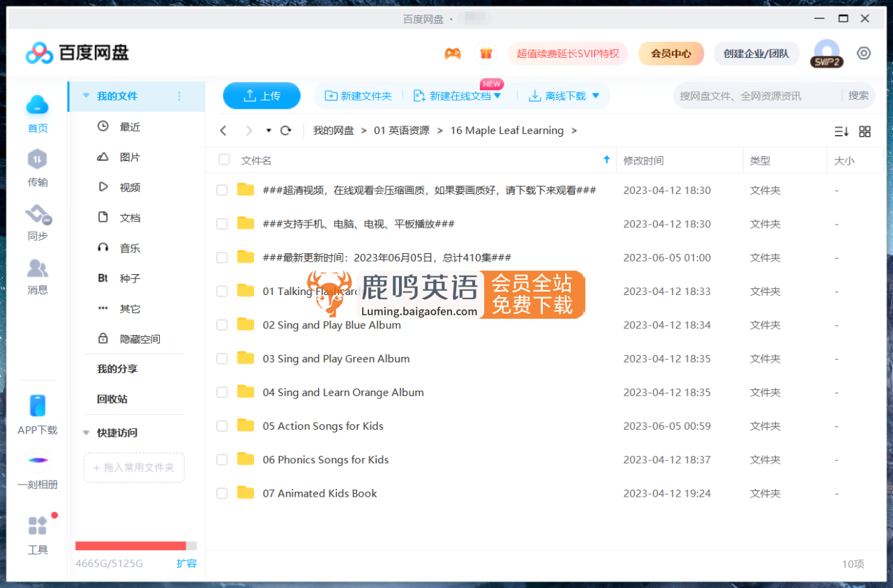Screen dimensions: 893x588
Task: Open navigation history dropdown triangle
Action: pos(269,130)
